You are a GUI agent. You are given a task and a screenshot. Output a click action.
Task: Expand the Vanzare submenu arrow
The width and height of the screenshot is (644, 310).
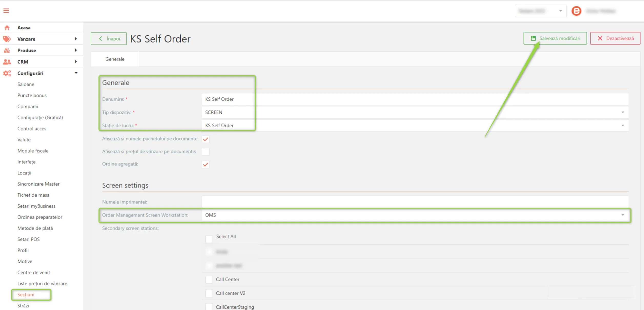(x=76, y=39)
